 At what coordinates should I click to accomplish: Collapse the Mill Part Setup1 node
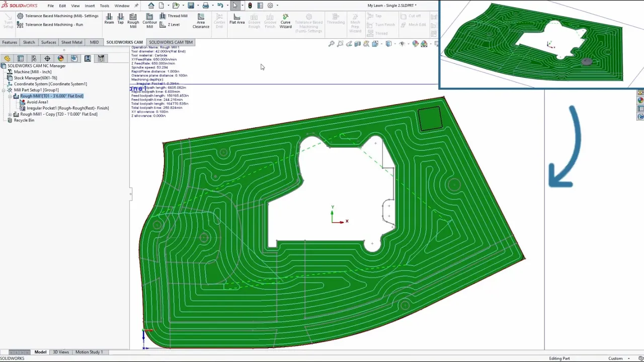click(x=4, y=90)
